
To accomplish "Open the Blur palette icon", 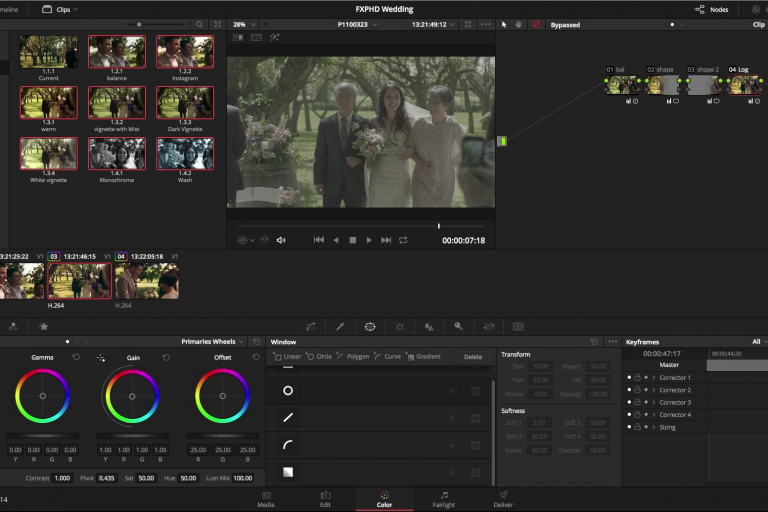I will 429,327.
